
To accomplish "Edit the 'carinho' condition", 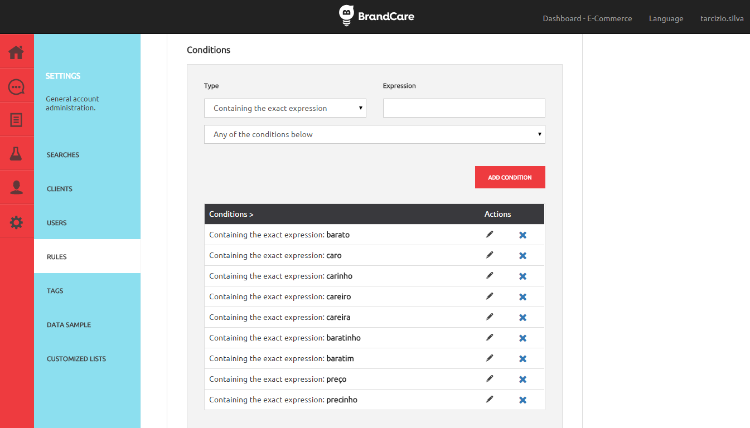I will pos(489,275).
